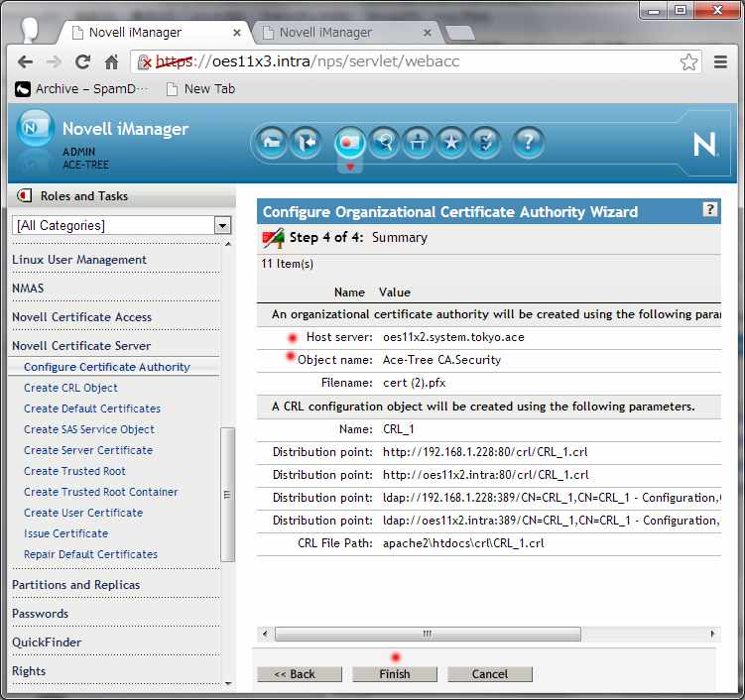Click the insecure HTTPS lock icon
This screenshot has height=700, width=745.
point(144,61)
